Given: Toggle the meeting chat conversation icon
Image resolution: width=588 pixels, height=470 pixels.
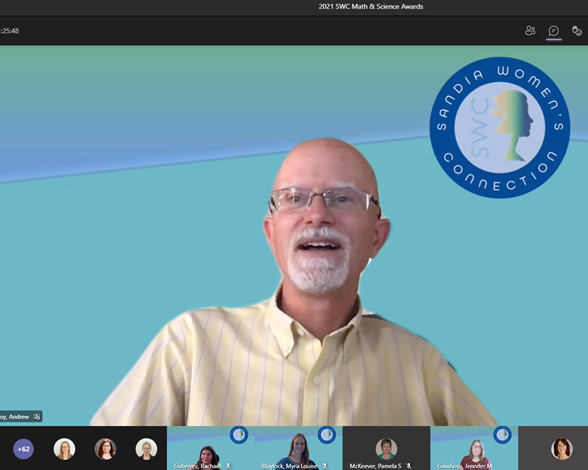Looking at the screenshot, I should point(554,30).
